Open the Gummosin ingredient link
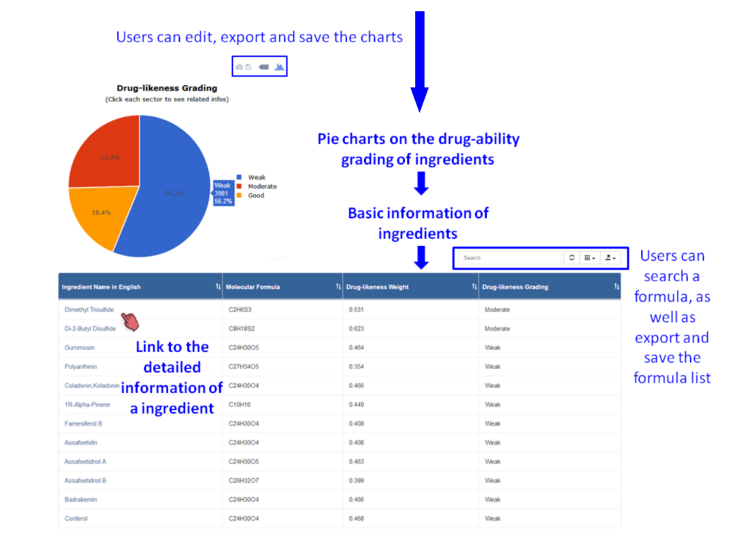Screen dimensions: 756x542 [80, 348]
